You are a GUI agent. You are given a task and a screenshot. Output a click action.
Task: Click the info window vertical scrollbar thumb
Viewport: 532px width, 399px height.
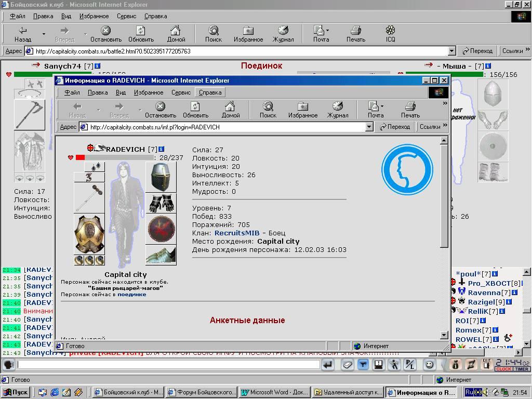click(444, 197)
